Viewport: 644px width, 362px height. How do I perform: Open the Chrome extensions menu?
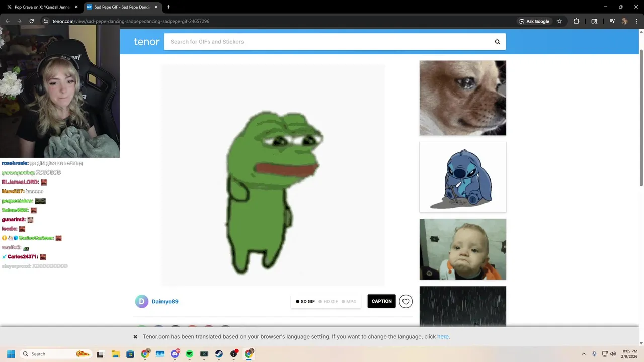pos(576,21)
